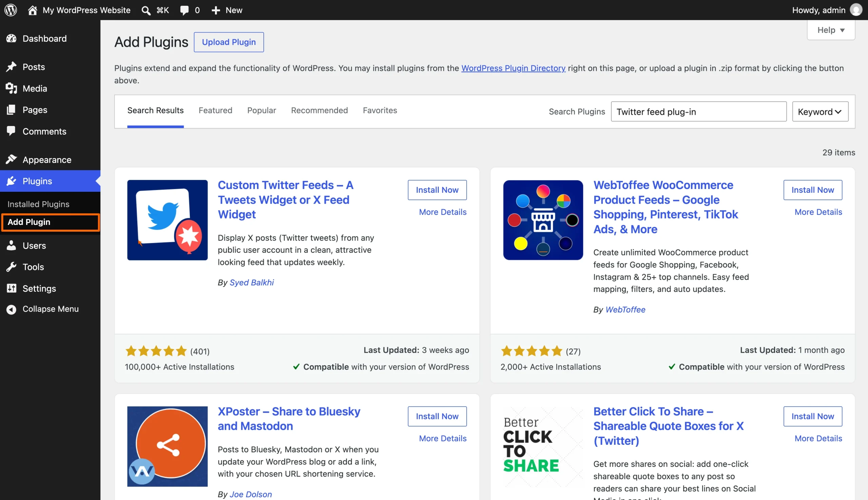868x500 pixels.
Task: Click the Search Plugins input field
Action: click(x=698, y=111)
